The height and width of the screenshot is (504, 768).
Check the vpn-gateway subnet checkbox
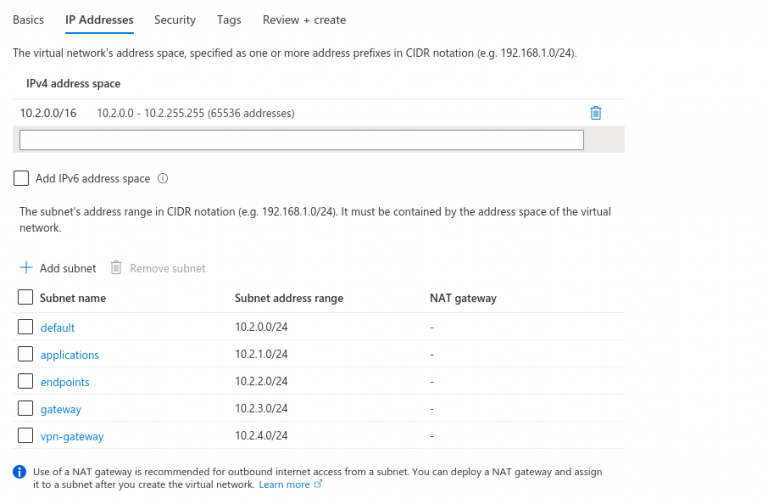(x=25, y=435)
